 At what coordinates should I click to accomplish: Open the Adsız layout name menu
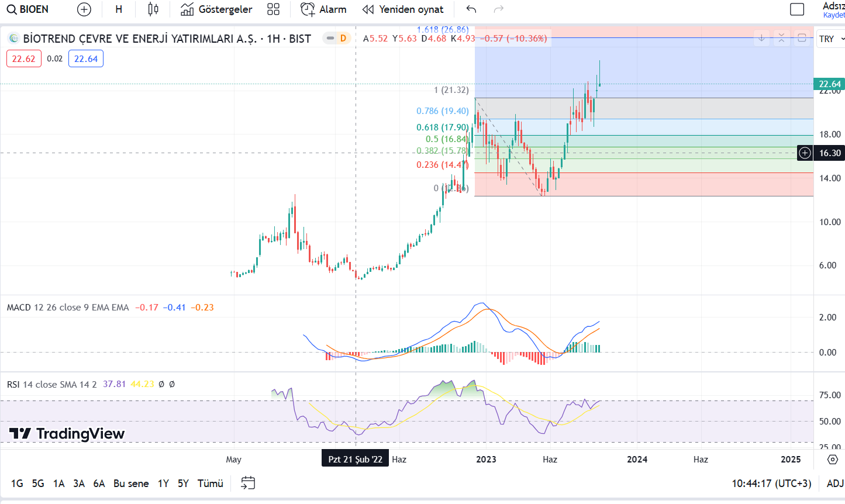pos(834,6)
